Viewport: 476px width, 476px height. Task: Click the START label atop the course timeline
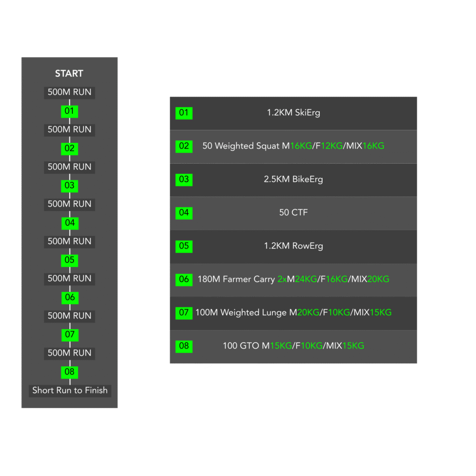(x=69, y=73)
